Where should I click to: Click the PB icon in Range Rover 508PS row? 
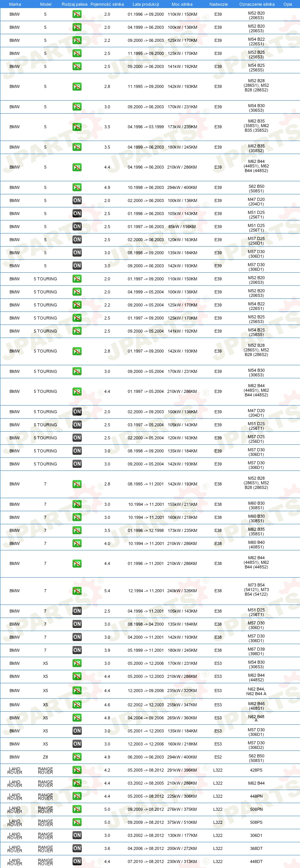tap(77, 822)
